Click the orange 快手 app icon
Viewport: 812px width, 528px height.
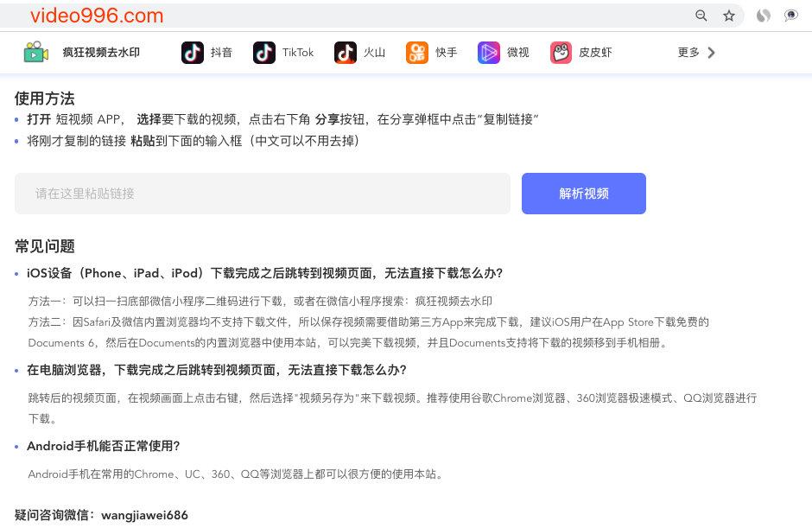pyautogui.click(x=417, y=53)
